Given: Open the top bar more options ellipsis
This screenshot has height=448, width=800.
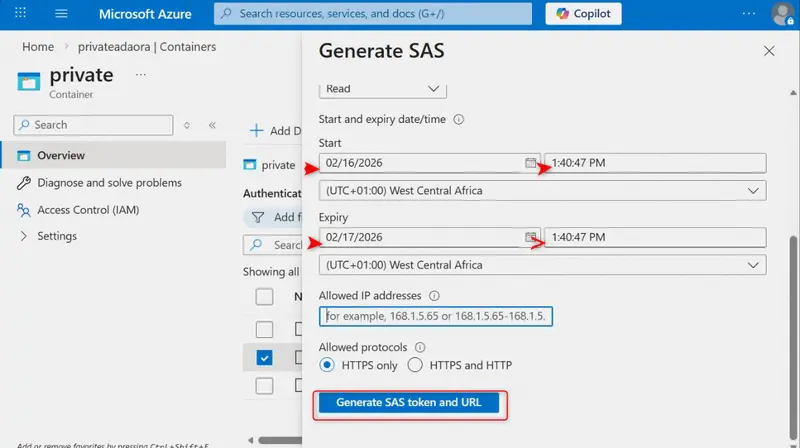Looking at the screenshot, I should pos(748,14).
